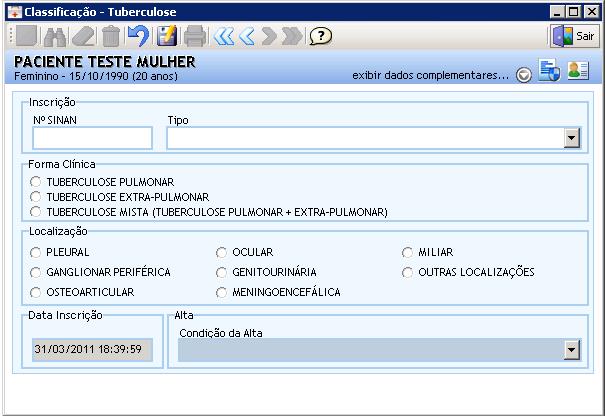
Task: Select TUBERCULOSE MISTA radio button
Action: point(35,212)
